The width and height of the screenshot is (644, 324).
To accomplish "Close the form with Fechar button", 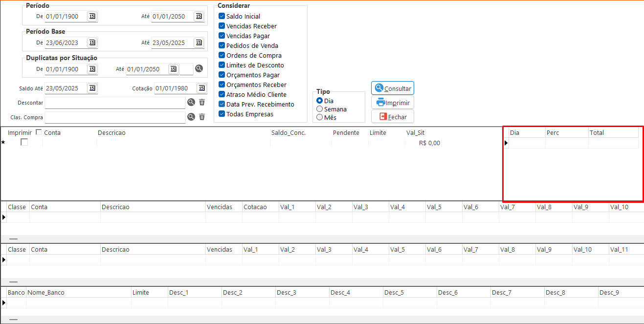I will (x=393, y=117).
